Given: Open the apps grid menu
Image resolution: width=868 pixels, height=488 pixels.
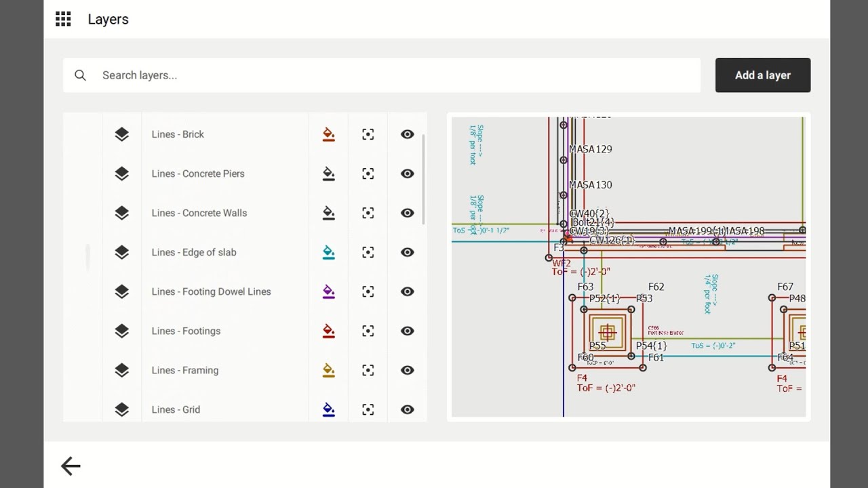Looking at the screenshot, I should coord(63,19).
